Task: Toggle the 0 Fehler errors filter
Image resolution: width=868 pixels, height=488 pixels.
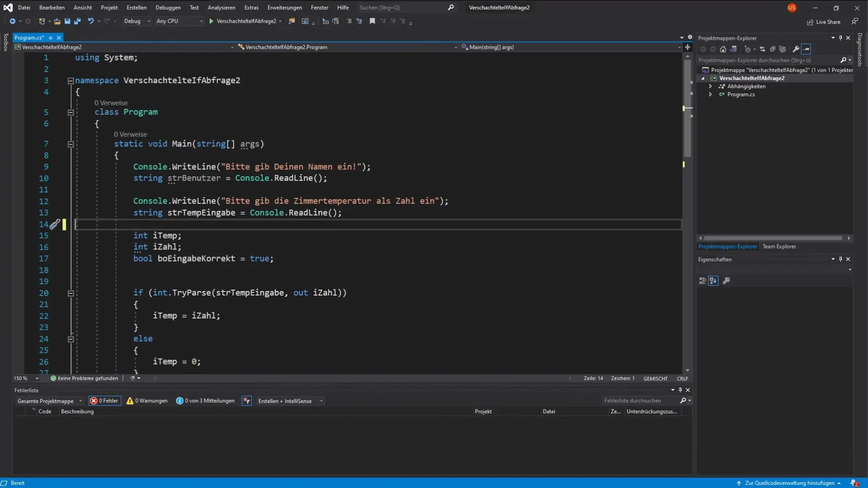Action: point(104,401)
